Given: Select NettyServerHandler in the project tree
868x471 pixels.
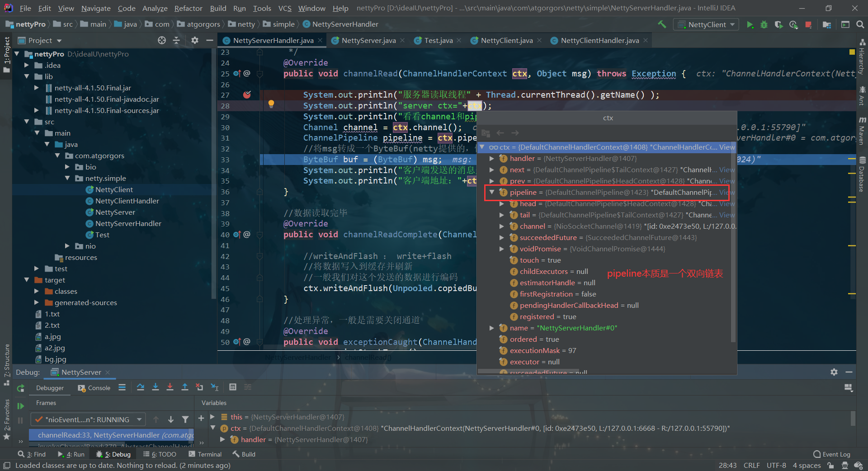Looking at the screenshot, I should pos(128,224).
